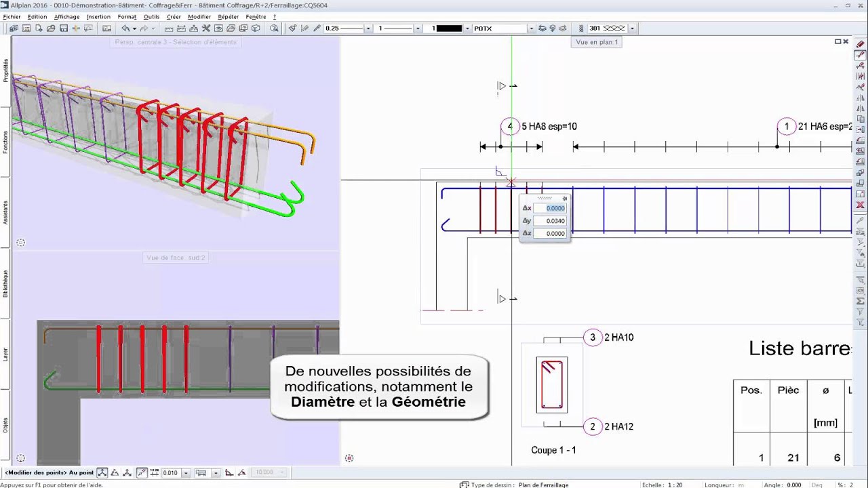
Task: Toggle the first point snap mode button
Action: [102, 472]
